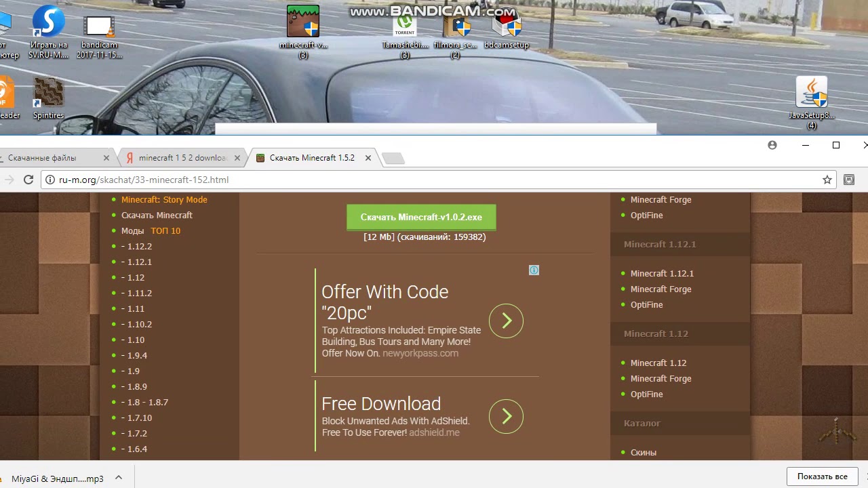Click the adshield.me ad link
Viewport: 868px width, 488px height.
pos(434,432)
